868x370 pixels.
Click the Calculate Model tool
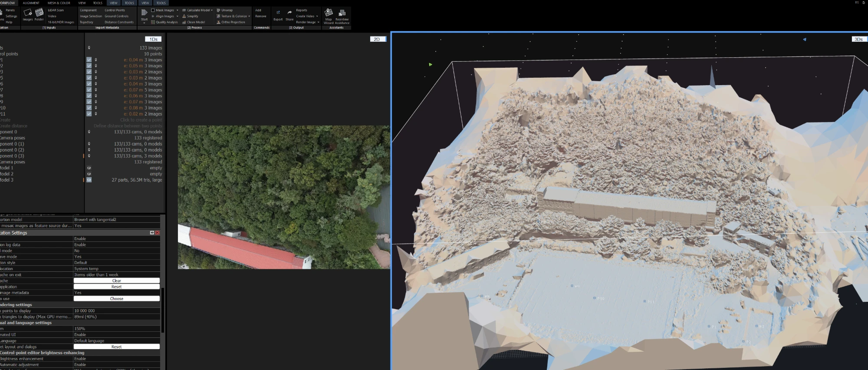coord(196,10)
